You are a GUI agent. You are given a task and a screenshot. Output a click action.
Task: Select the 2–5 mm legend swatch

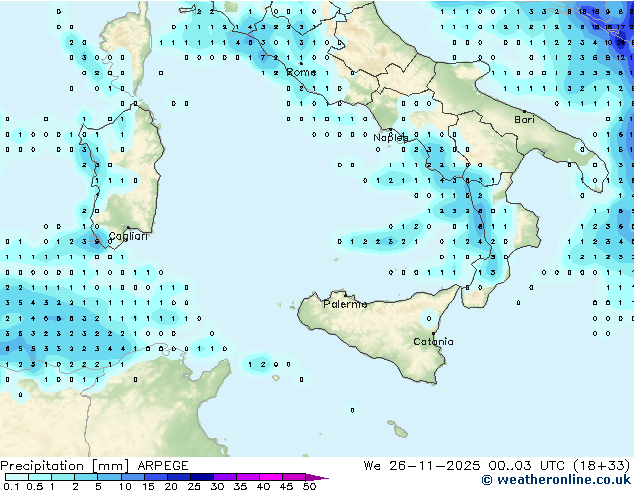[x=86, y=477]
